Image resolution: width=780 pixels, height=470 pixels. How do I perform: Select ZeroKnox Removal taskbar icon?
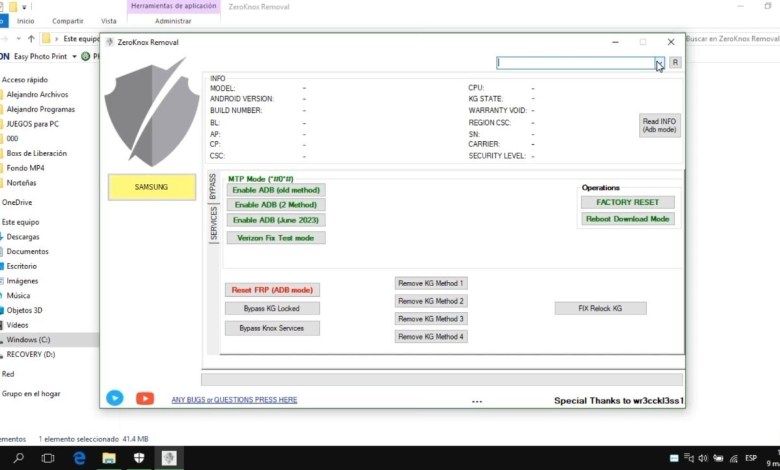(x=169, y=458)
